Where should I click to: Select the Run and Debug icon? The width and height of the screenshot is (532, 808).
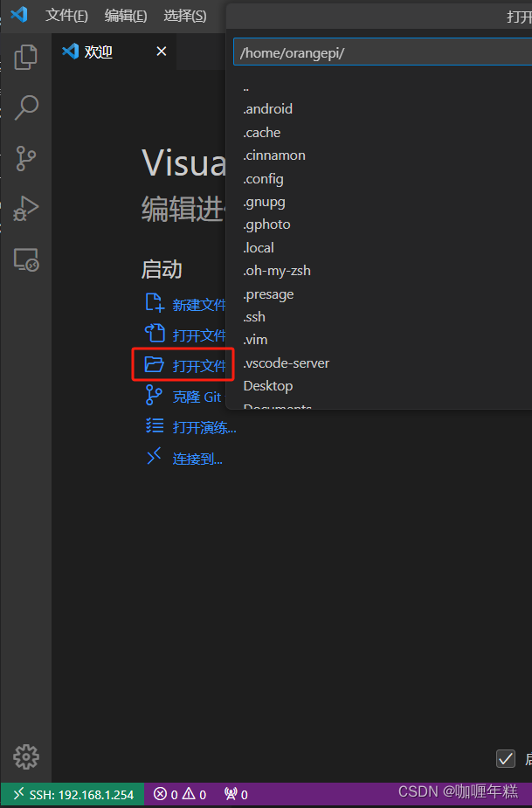pyautogui.click(x=25, y=208)
